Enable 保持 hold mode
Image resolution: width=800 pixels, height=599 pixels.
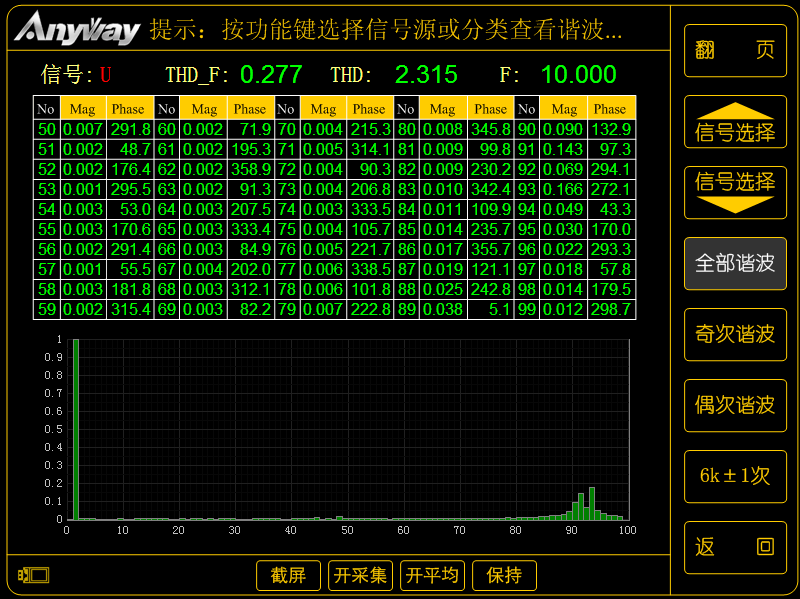pyautogui.click(x=504, y=575)
